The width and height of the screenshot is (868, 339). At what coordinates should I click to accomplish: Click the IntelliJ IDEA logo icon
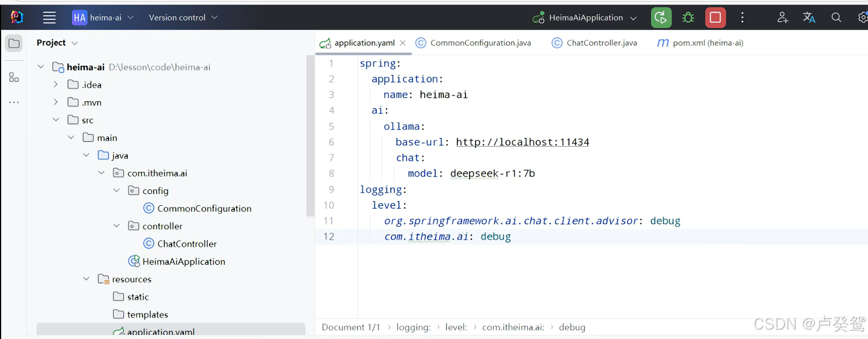[17, 17]
